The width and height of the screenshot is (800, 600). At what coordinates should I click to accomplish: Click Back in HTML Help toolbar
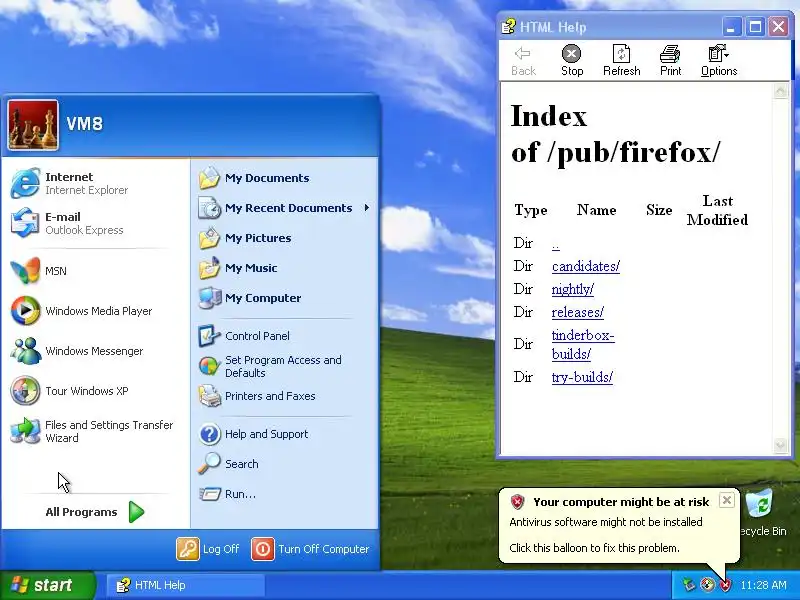(523, 61)
